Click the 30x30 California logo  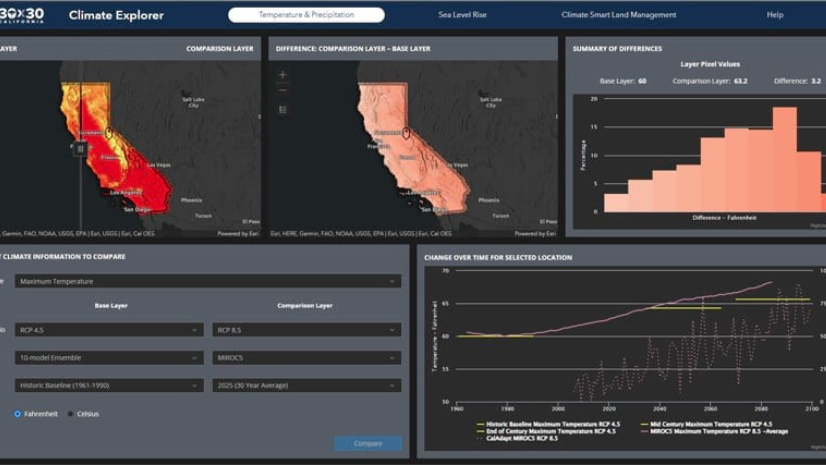coord(22,15)
